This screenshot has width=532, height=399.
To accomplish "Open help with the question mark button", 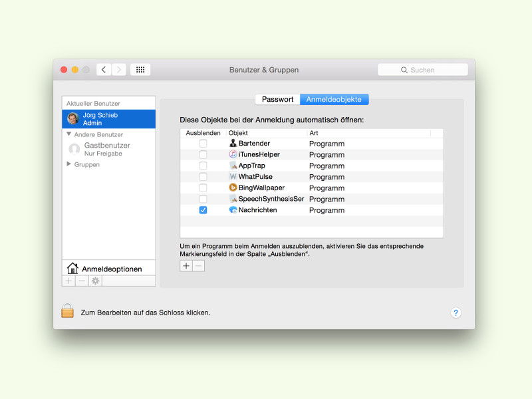I will [x=456, y=313].
